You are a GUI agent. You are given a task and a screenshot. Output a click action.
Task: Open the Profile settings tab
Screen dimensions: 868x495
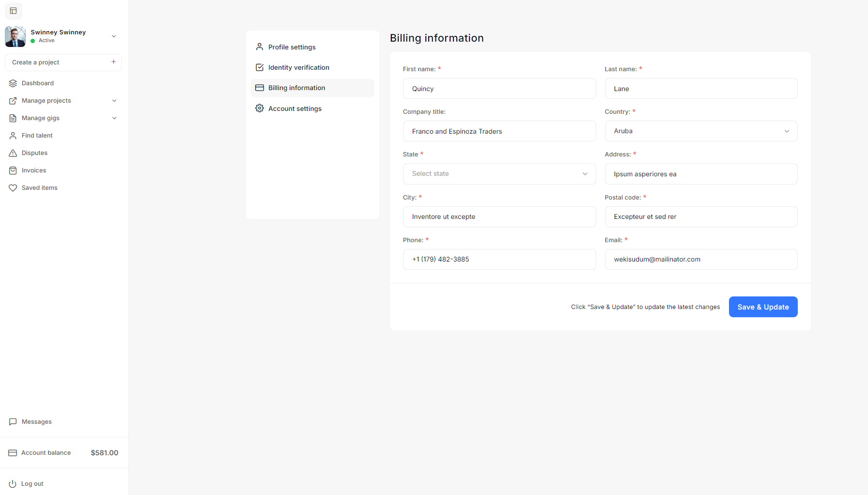pos(292,47)
